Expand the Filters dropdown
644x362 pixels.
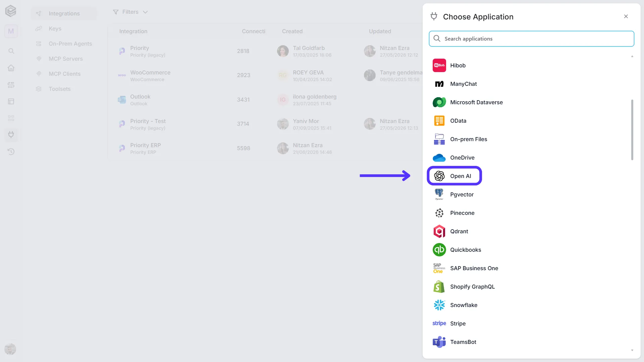(x=130, y=12)
